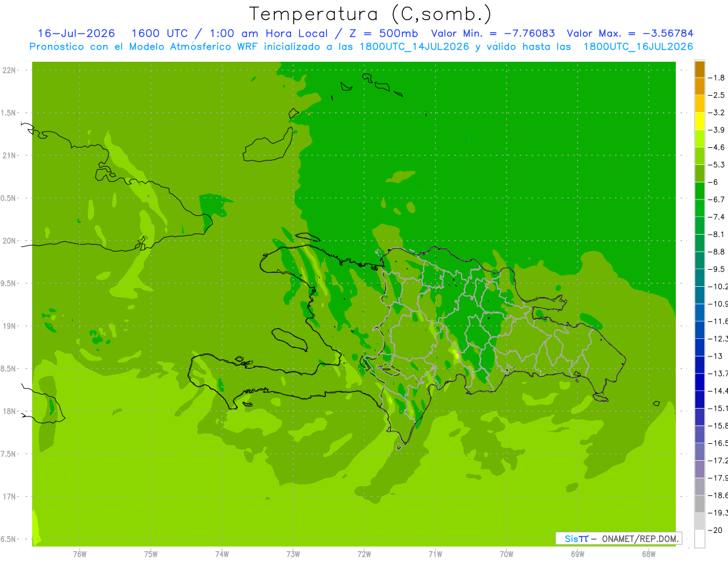Click the -20 color scale value
Viewport: 728px width, 562px height.
coord(715,530)
